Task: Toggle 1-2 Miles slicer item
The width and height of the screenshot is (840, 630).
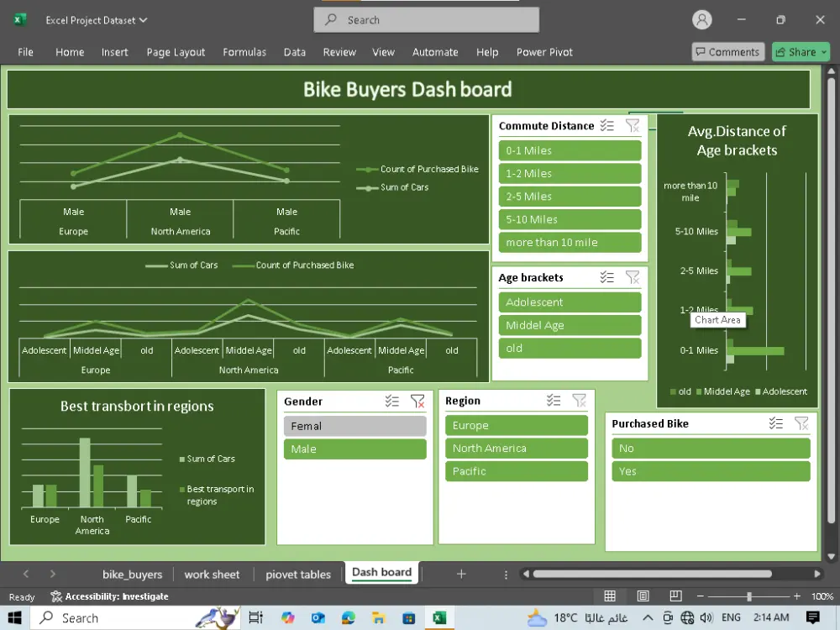Action: 570,174
